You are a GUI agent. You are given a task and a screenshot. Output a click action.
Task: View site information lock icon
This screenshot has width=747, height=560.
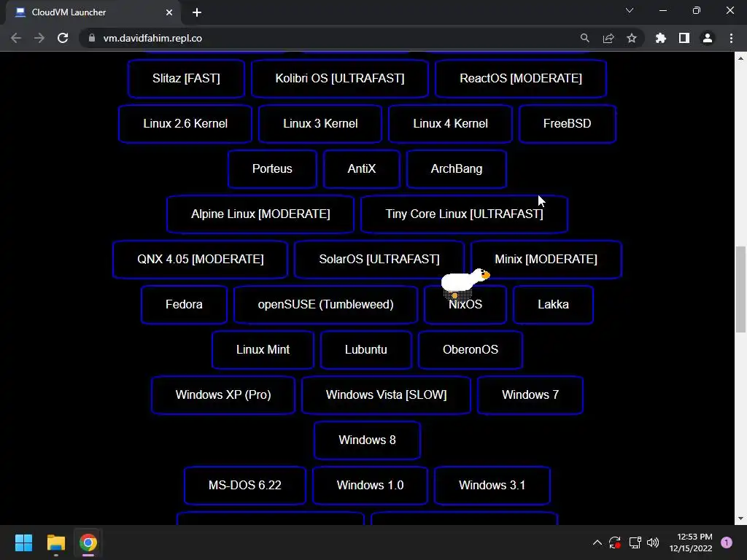tap(92, 38)
